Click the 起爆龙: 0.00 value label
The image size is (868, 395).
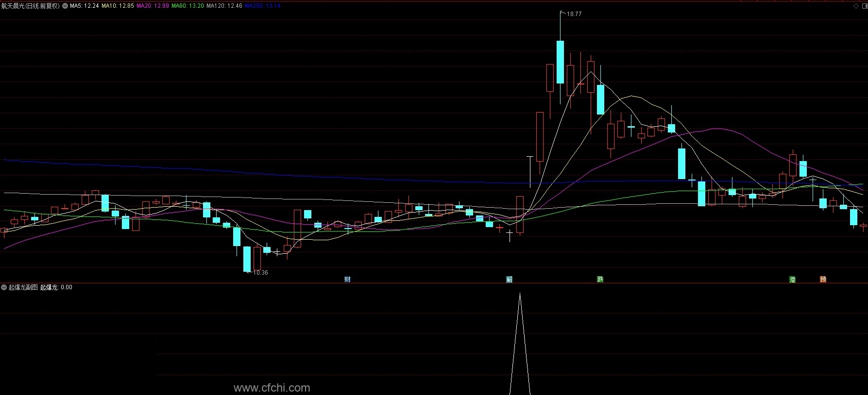click(56, 287)
